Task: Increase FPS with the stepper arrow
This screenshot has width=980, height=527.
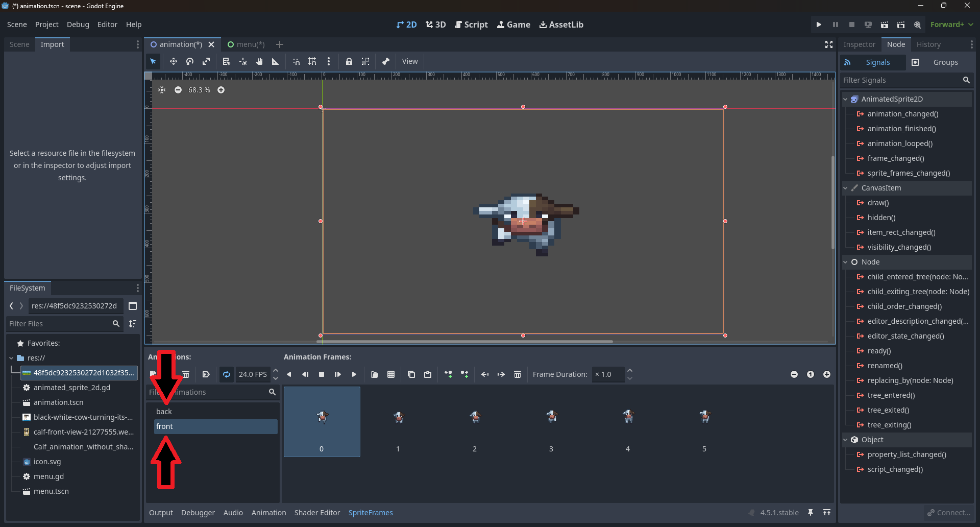Action: [276, 371]
